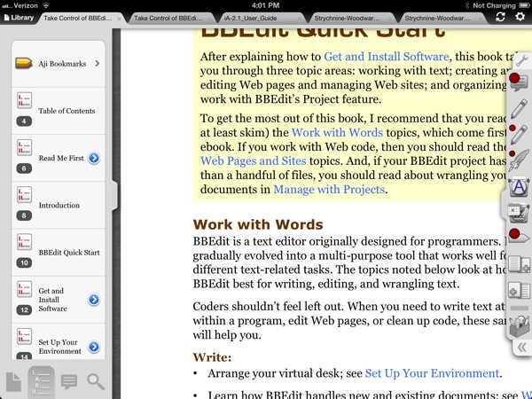Select the outline view icon in sidebar
Screen dimensions: 532x399
pyautogui.click(x=42, y=381)
